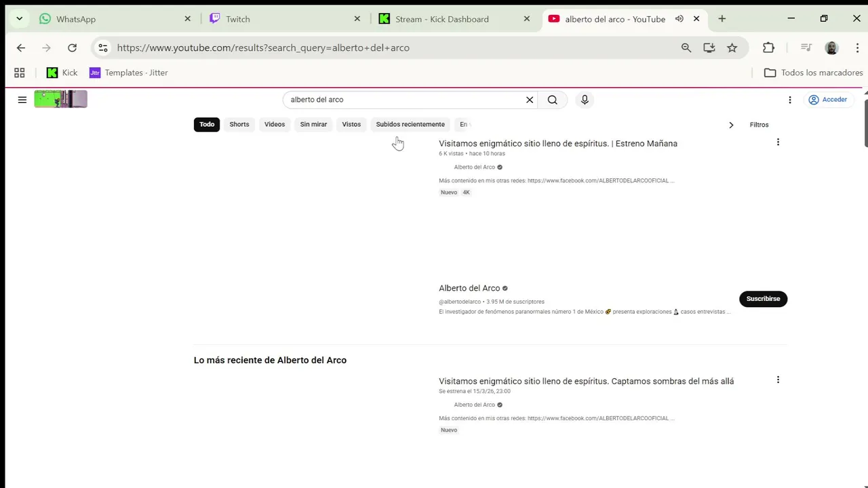
Task: Select the Subidos recientemente chip
Action: click(410, 124)
